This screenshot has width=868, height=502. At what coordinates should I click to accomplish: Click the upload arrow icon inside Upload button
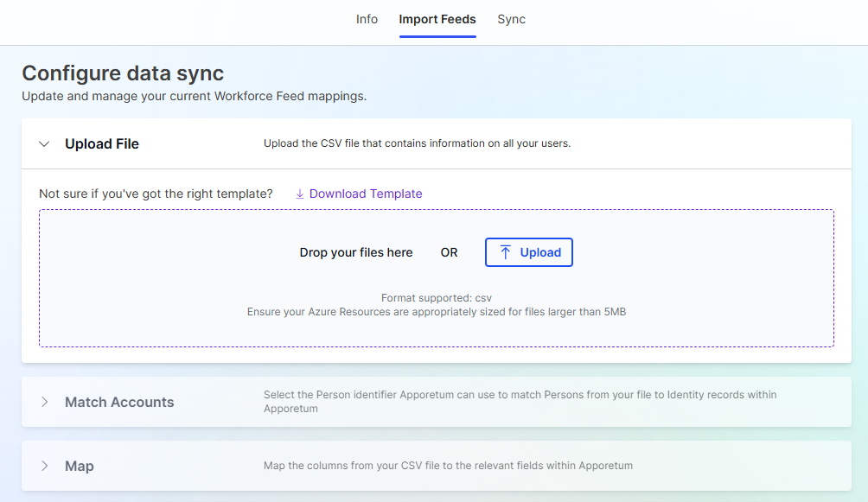tap(506, 251)
